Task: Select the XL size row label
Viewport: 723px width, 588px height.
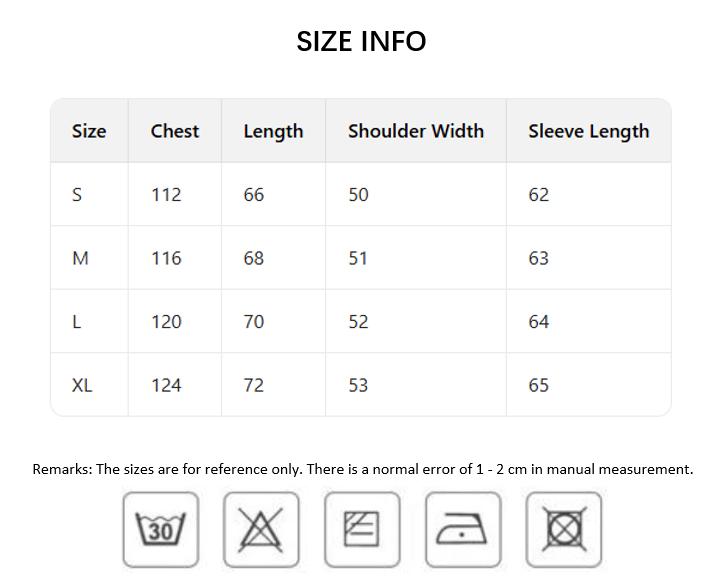Action: click(82, 385)
